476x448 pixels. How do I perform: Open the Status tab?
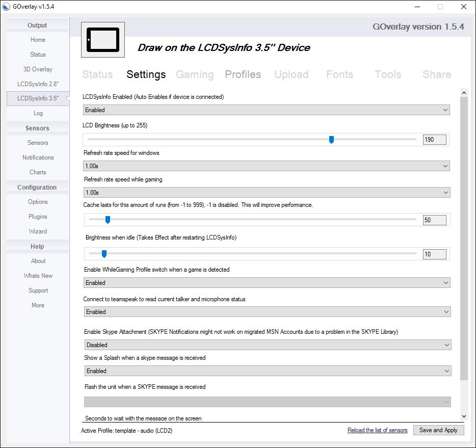pos(97,74)
